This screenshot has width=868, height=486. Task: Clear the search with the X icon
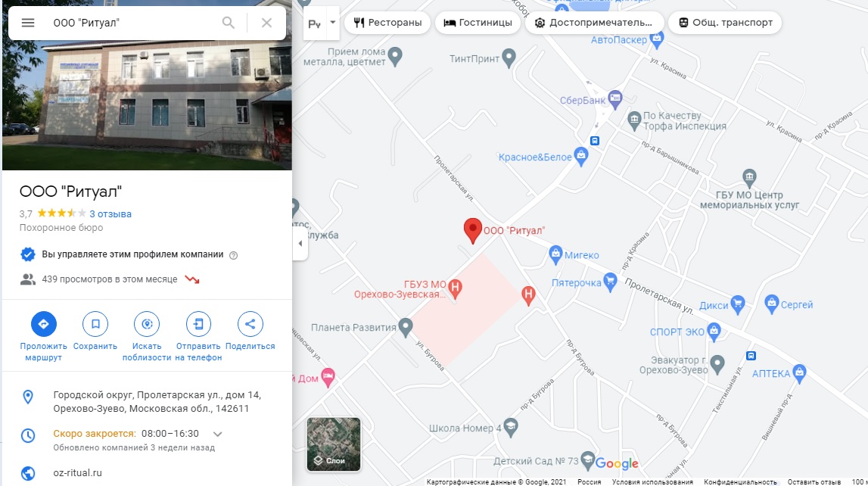click(267, 23)
